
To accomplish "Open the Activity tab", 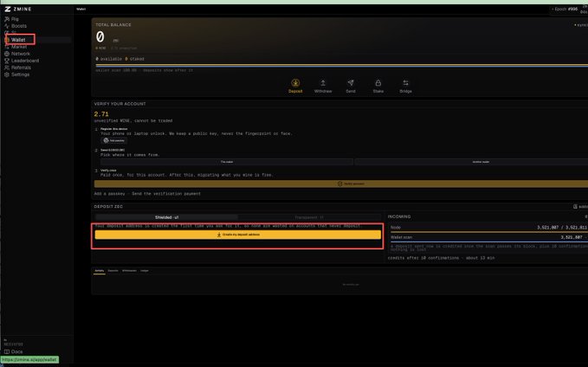I will coord(100,271).
